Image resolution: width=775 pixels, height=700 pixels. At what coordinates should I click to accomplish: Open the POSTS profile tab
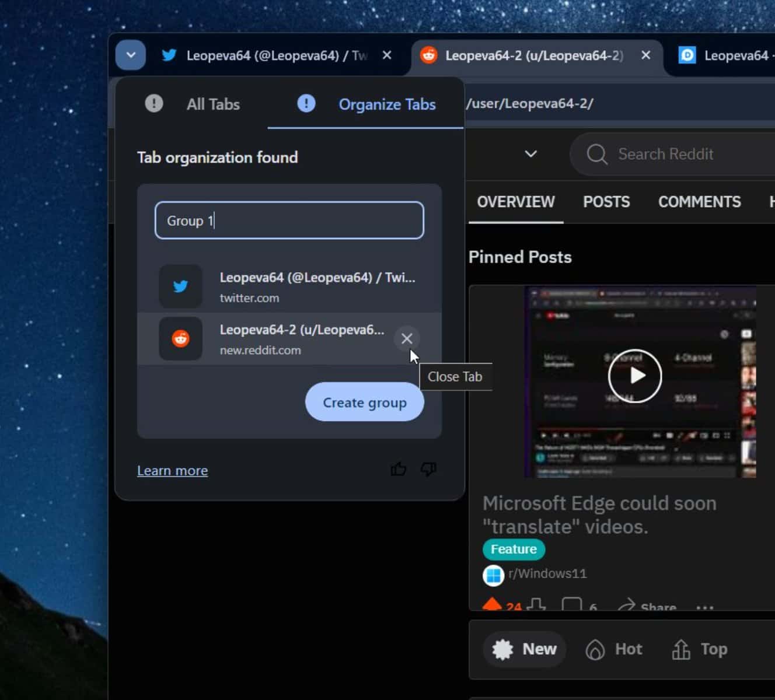pos(606,202)
